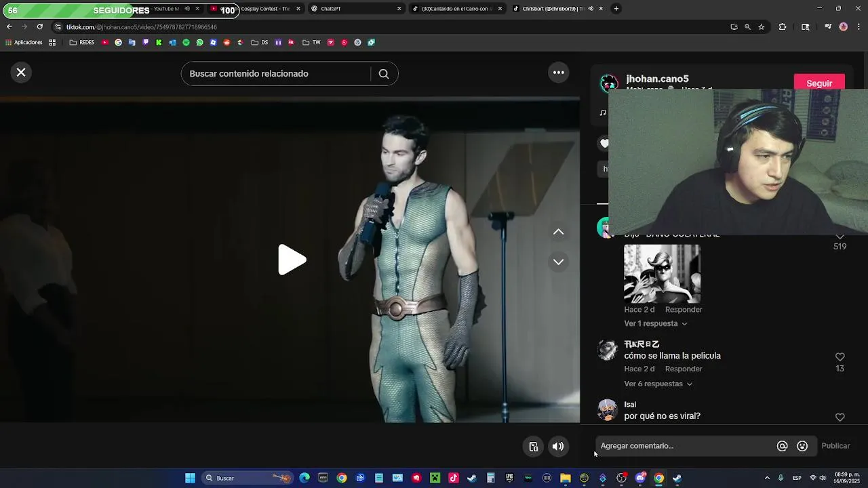Open Isai's profile name
The image size is (868, 488).
click(x=630, y=405)
